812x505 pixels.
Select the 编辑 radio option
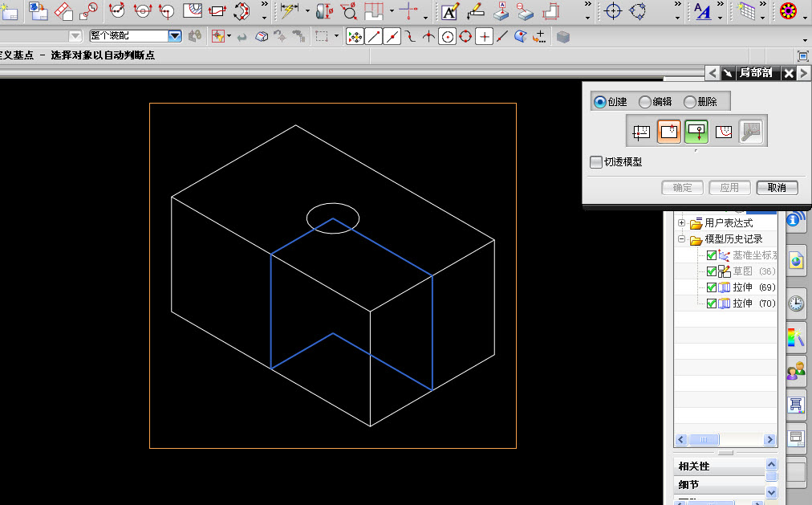(645, 102)
